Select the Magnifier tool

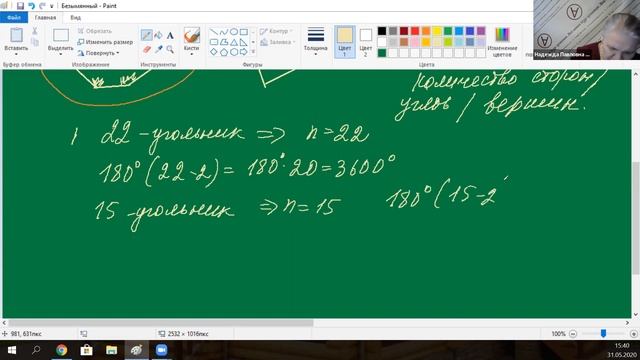coord(170,49)
